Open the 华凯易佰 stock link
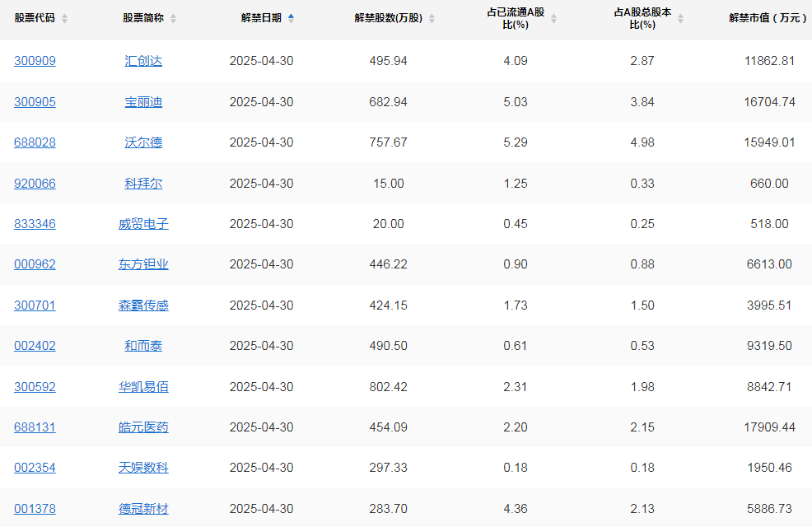The image size is (812, 527). coord(143,387)
